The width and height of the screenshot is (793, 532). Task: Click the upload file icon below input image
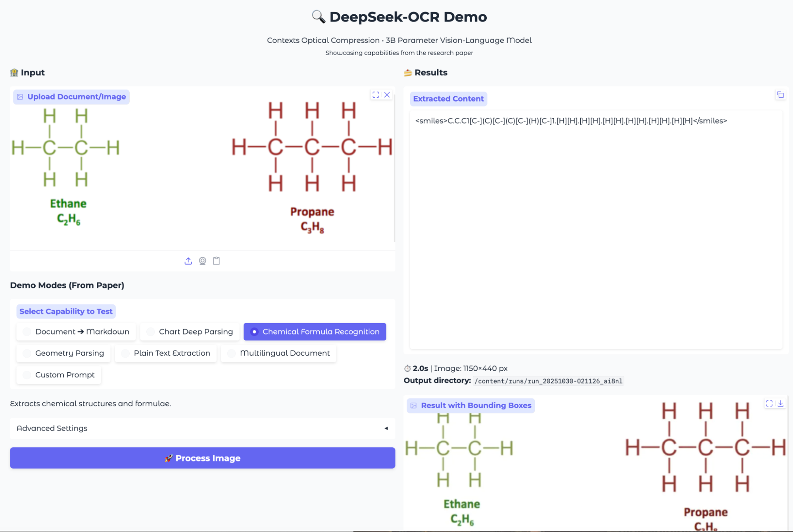coord(188,261)
